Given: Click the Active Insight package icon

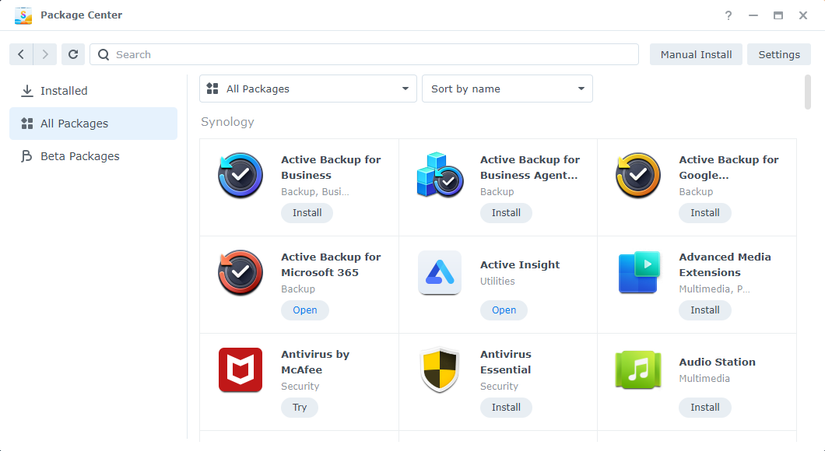Looking at the screenshot, I should click(439, 273).
